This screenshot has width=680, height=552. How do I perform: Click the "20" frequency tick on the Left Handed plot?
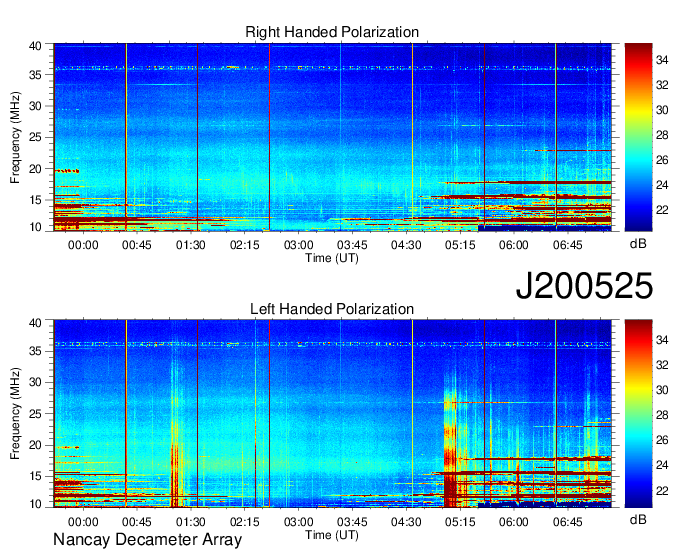tap(35, 445)
